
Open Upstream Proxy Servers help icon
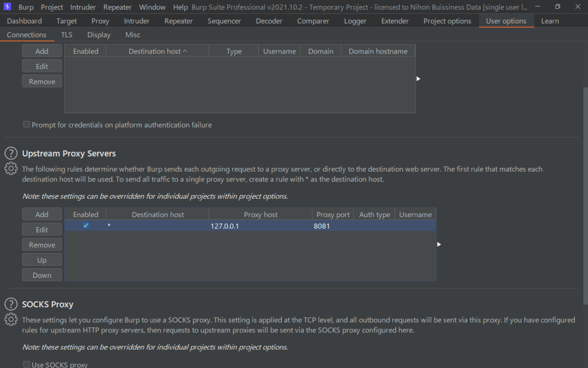pyautogui.click(x=11, y=154)
